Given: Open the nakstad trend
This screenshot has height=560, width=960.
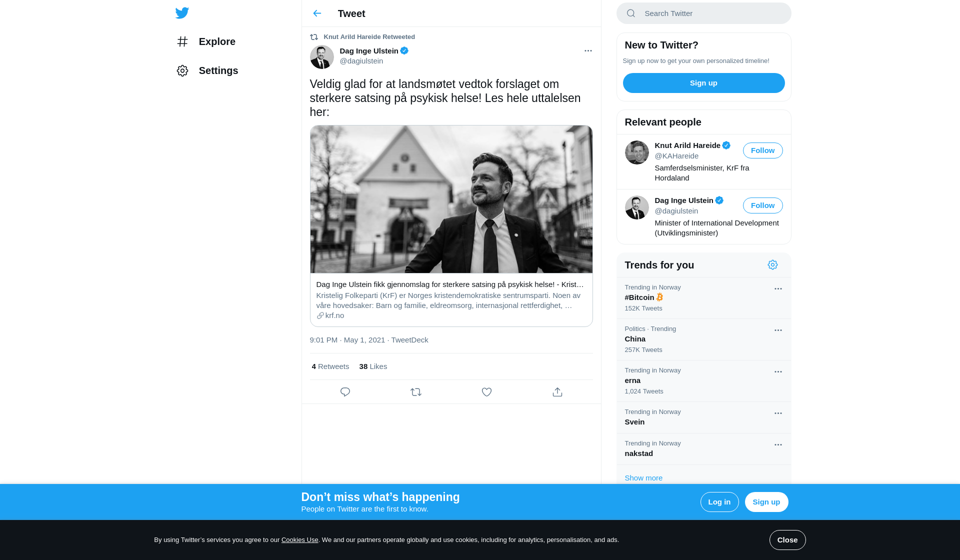Looking at the screenshot, I should 704,449.
